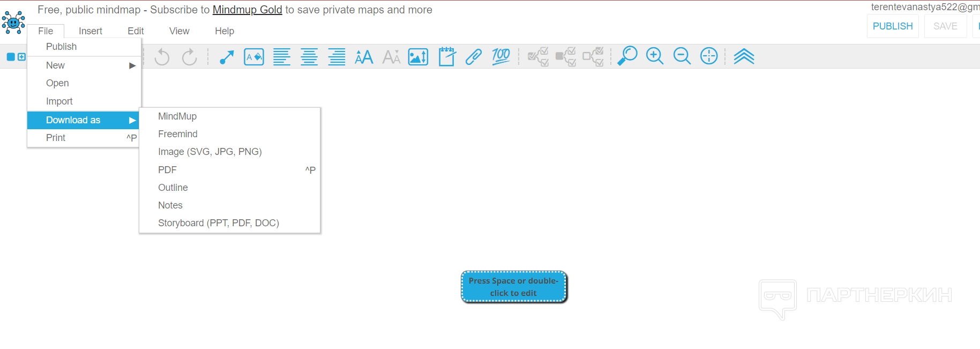Click the third grayed node checklist icon
980x349 pixels.
tap(593, 56)
